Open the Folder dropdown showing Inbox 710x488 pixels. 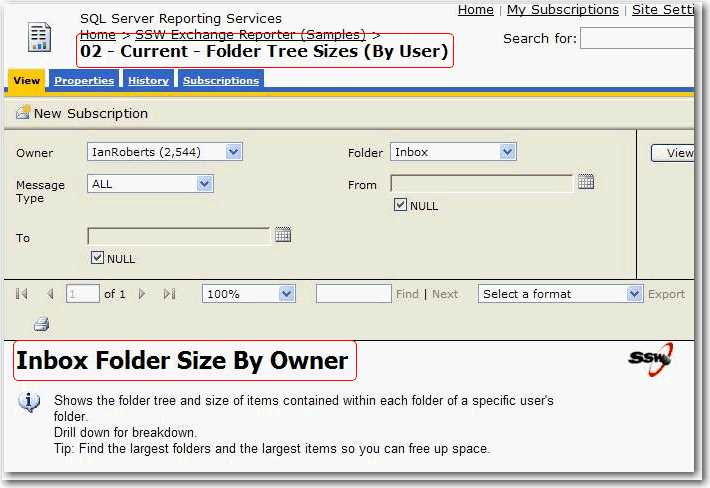tap(507, 152)
